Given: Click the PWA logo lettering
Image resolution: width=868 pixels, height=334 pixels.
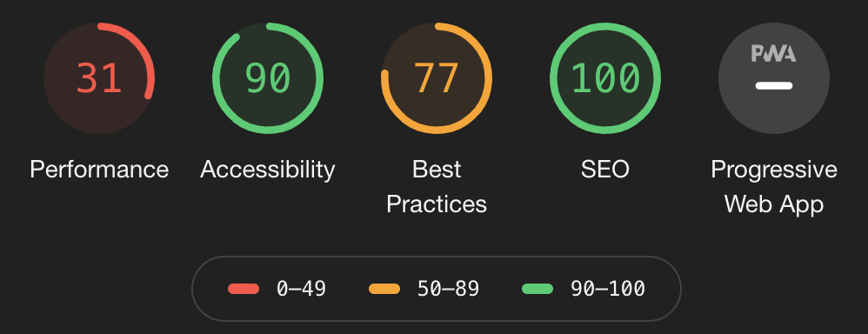Looking at the screenshot, I should point(774,54).
